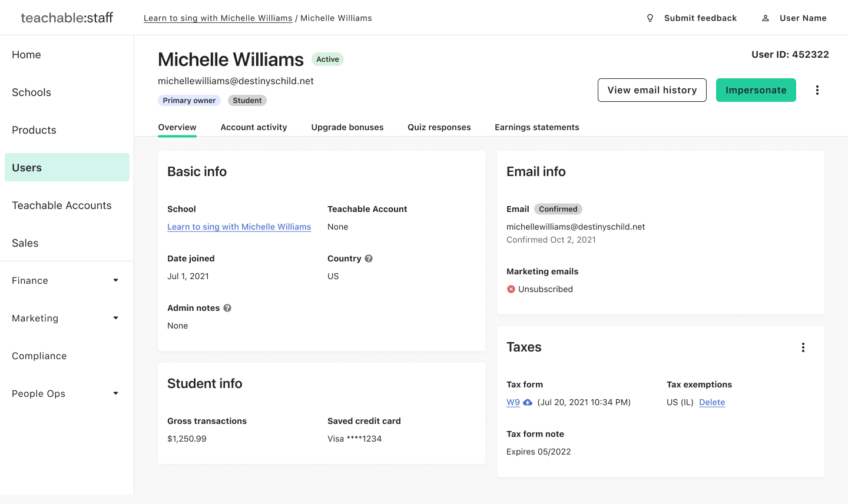Select Users in the sidebar
Image resolution: width=848 pixels, height=504 pixels.
(x=67, y=167)
